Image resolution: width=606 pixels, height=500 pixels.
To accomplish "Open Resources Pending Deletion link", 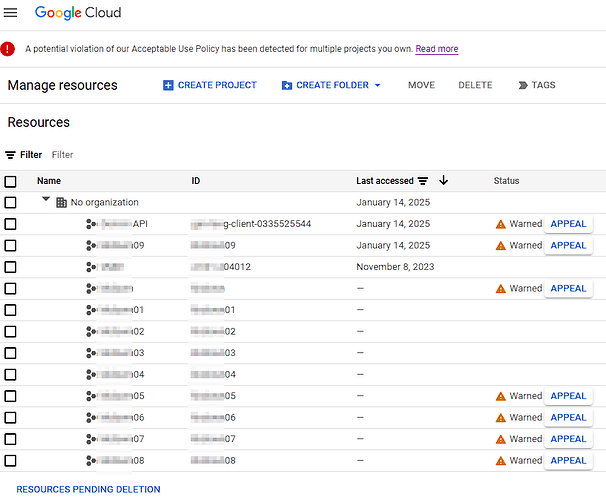I will (88, 490).
